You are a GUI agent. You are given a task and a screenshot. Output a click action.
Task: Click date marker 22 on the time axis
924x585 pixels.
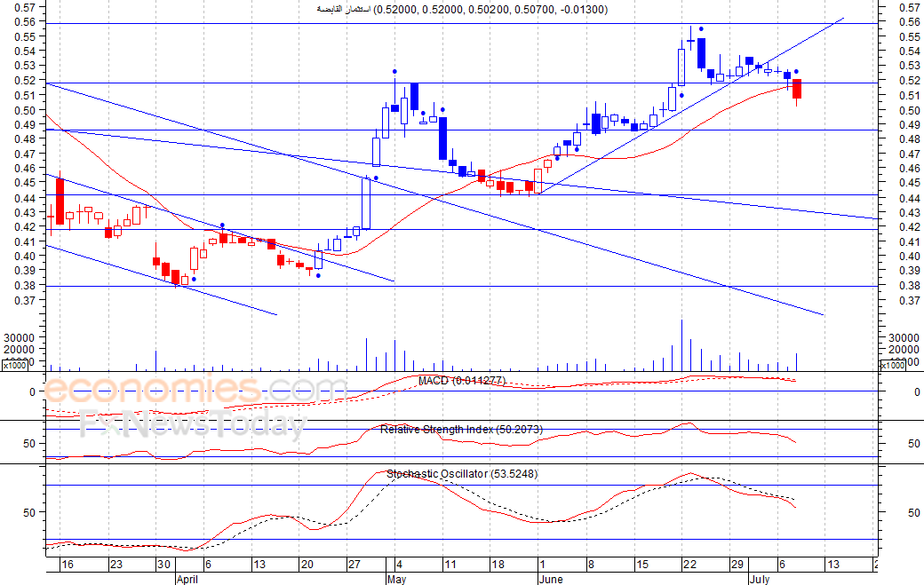click(x=689, y=565)
